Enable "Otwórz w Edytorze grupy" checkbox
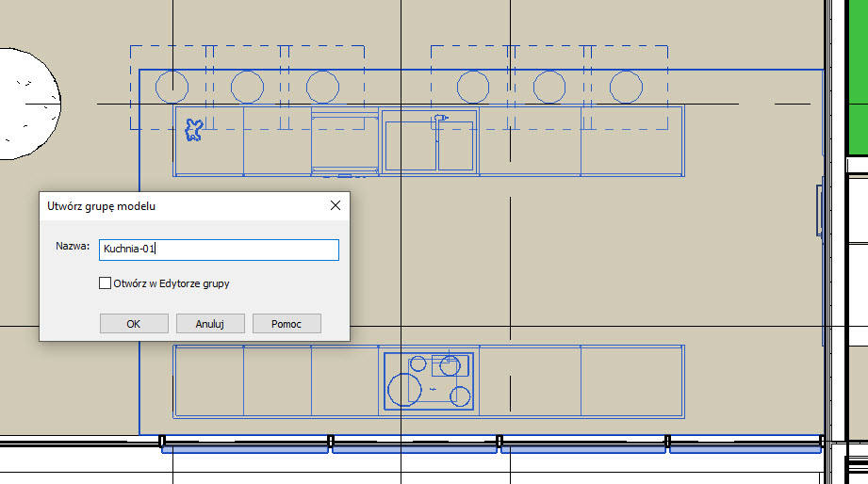Screen dimensions: 868x484 pos(106,282)
